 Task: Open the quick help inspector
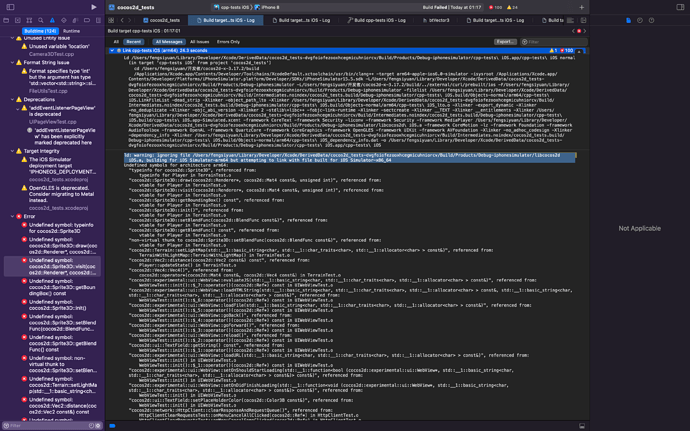pos(651,20)
